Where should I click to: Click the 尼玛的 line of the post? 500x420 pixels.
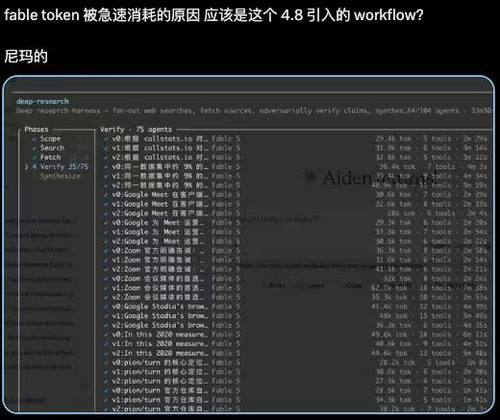(26, 56)
